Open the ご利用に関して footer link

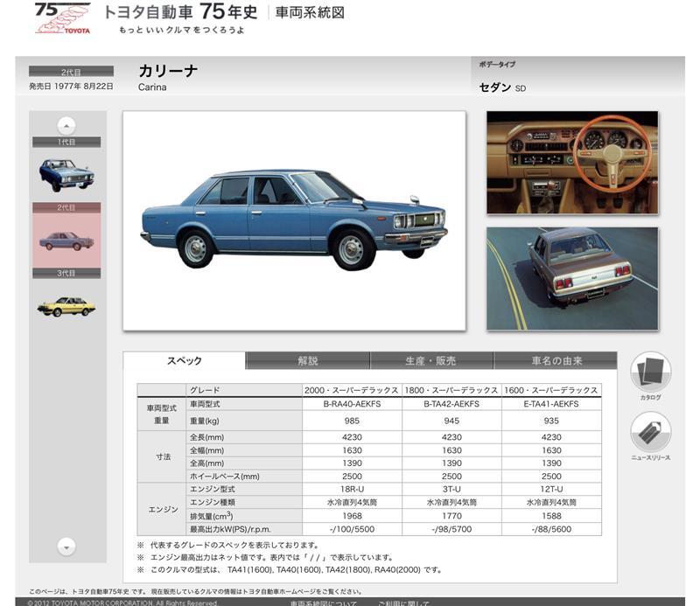point(403,603)
